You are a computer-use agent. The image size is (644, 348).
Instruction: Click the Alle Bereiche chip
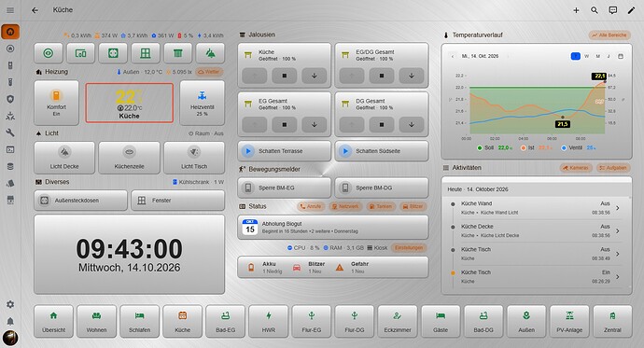pyautogui.click(x=609, y=35)
